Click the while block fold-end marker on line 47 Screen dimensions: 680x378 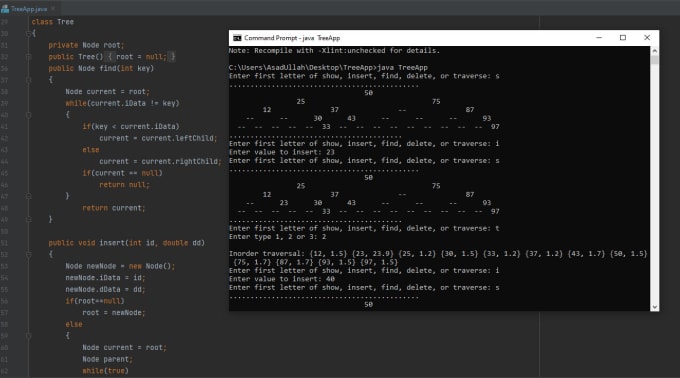[28, 196]
